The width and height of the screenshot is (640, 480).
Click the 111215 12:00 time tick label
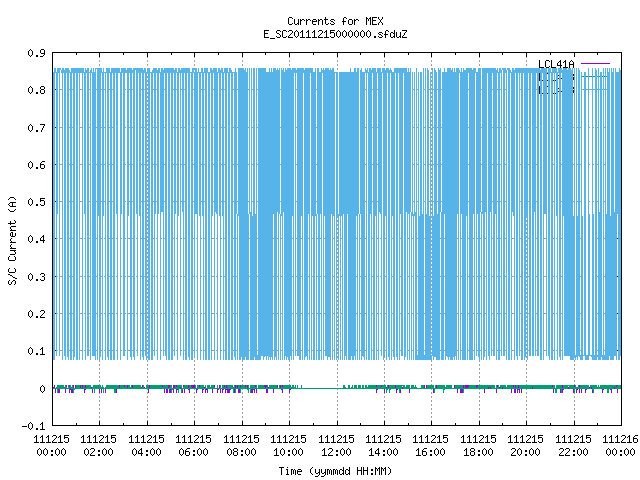point(336,446)
